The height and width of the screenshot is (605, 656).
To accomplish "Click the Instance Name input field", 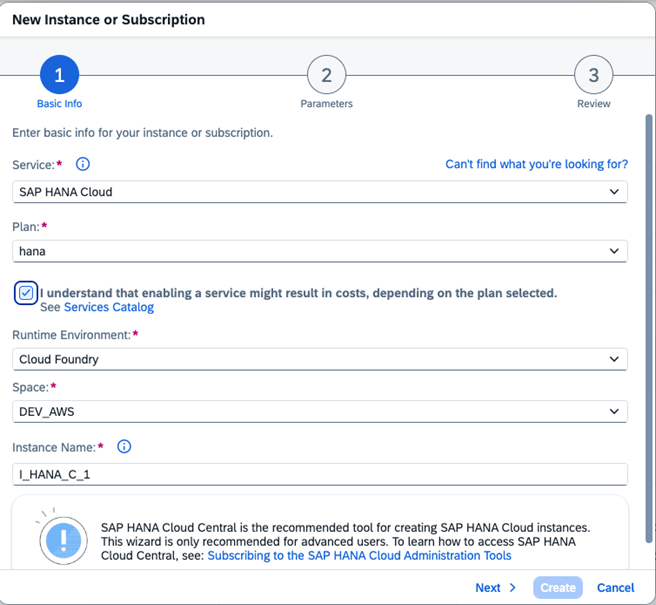I will (322, 474).
